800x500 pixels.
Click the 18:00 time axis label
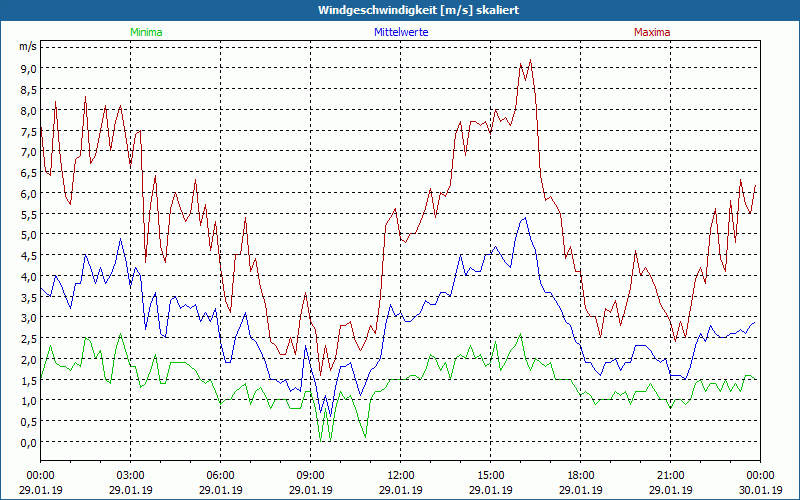581,475
